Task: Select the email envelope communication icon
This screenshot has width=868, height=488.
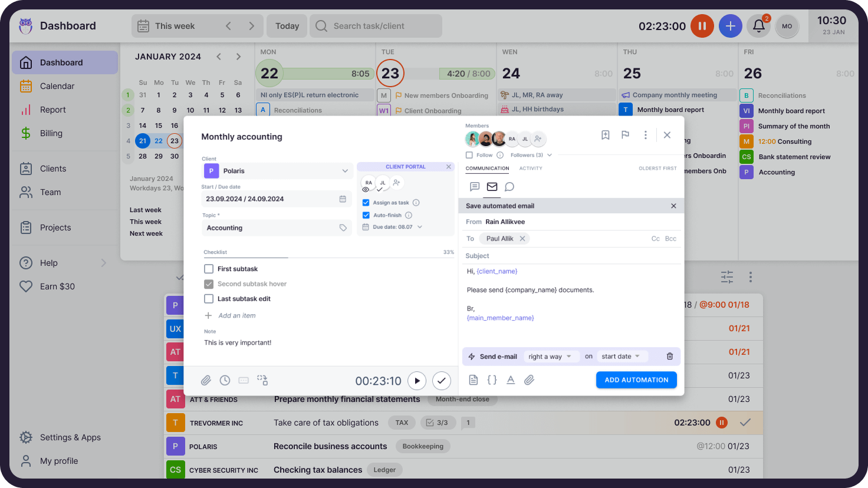Action: point(492,187)
